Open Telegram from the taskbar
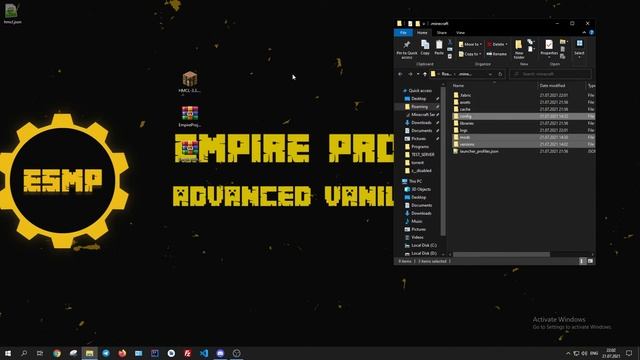Viewport: 640px width, 360px height. 106,353
